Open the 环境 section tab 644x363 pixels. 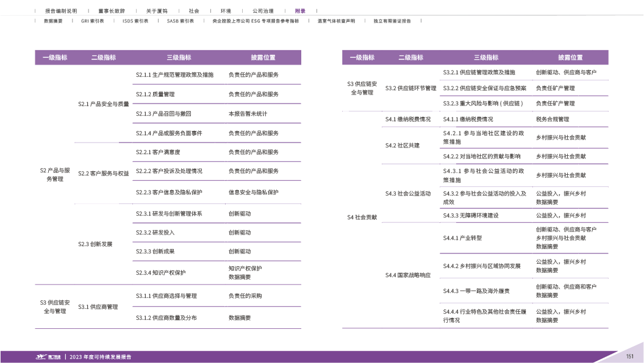(x=226, y=11)
